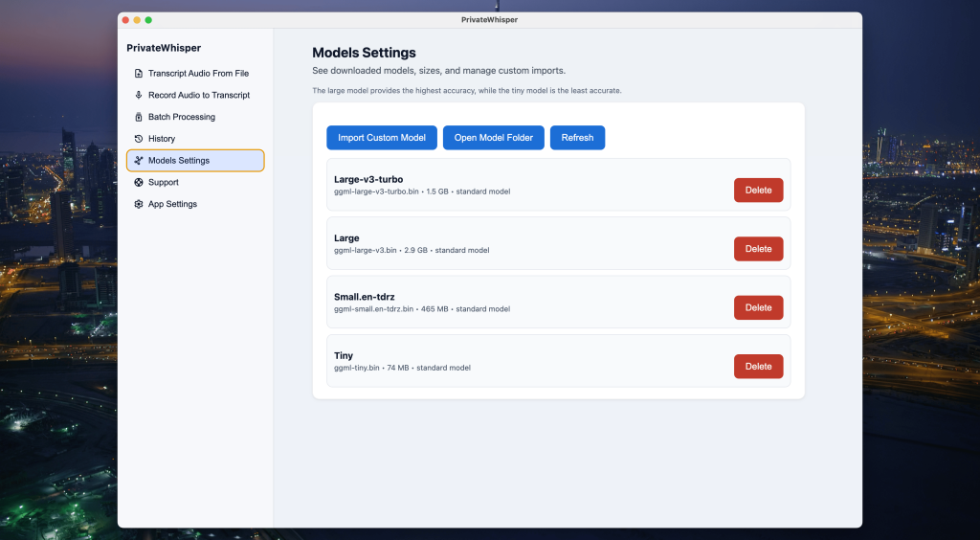Delete the Large model
The height and width of the screenshot is (540, 980).
758,249
